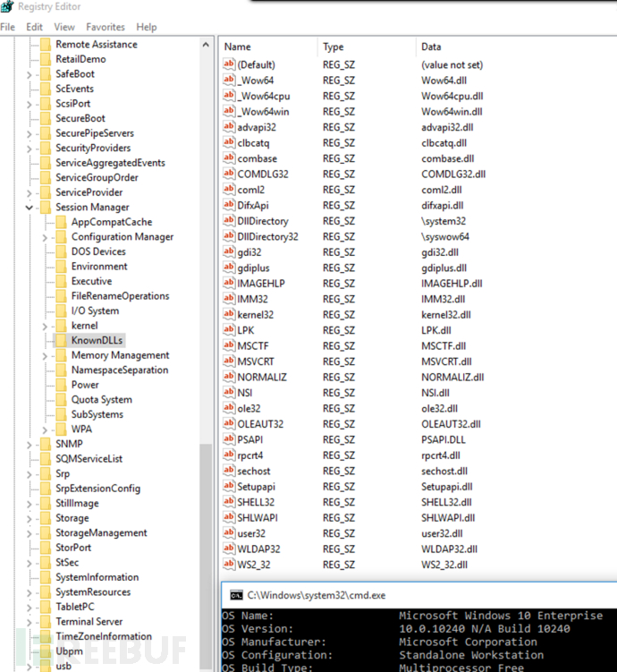Click the string icon next to (Default)

[229, 64]
